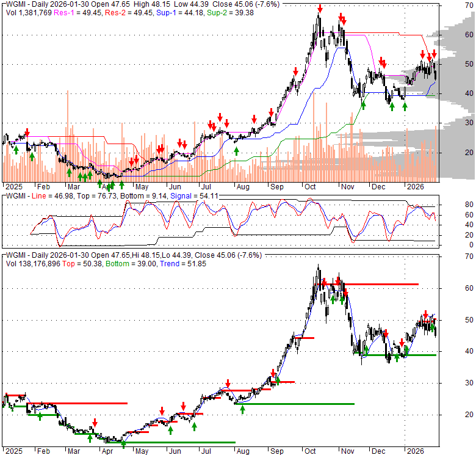Click the Bottom = 9.14 indicator label

point(143,196)
